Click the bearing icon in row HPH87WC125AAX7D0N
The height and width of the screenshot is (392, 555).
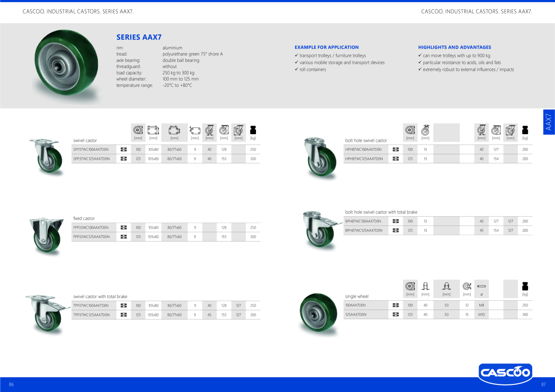click(x=396, y=158)
